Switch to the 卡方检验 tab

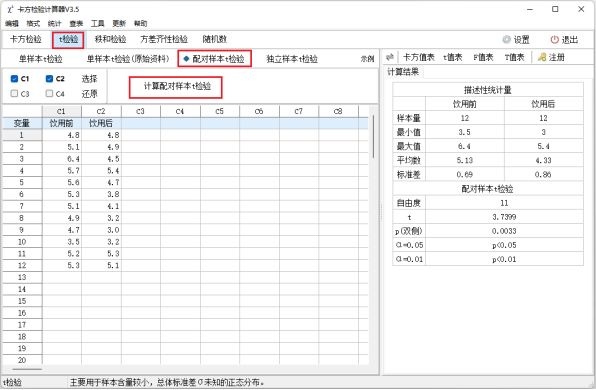click(x=25, y=39)
